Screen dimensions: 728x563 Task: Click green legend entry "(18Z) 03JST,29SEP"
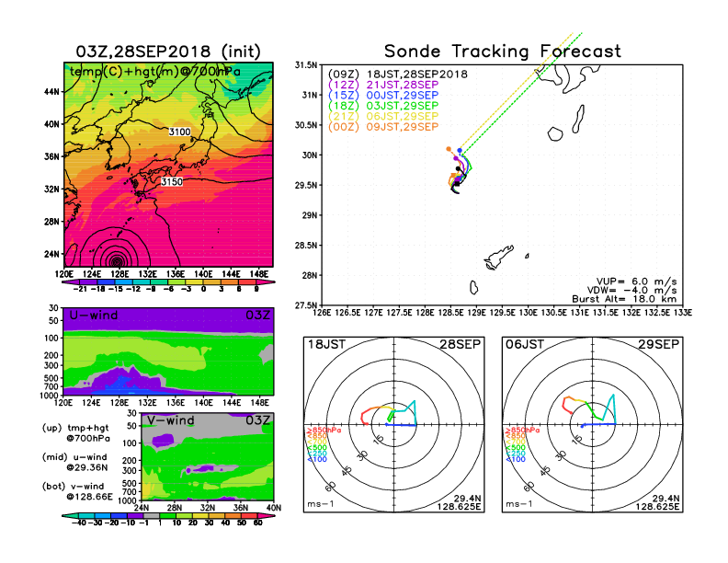[x=383, y=106]
